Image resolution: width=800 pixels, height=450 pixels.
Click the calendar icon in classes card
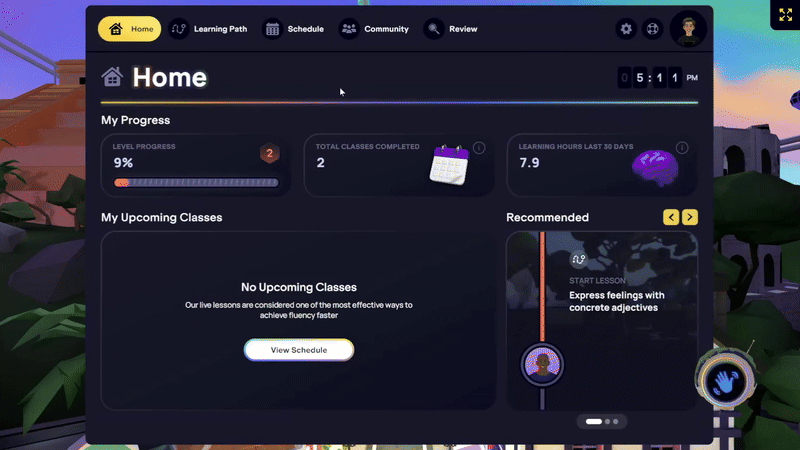pyautogui.click(x=449, y=165)
